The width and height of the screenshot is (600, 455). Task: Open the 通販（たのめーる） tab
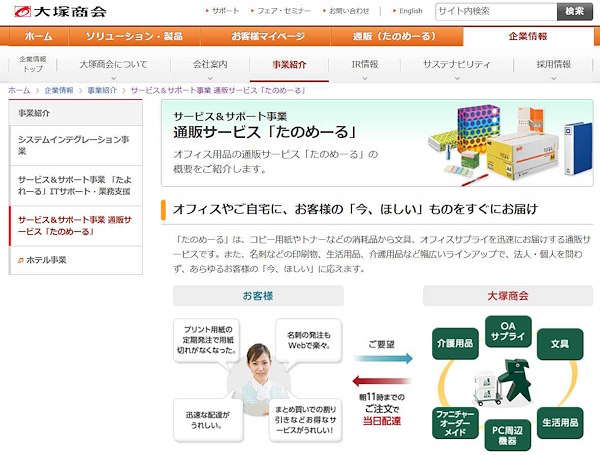click(394, 36)
